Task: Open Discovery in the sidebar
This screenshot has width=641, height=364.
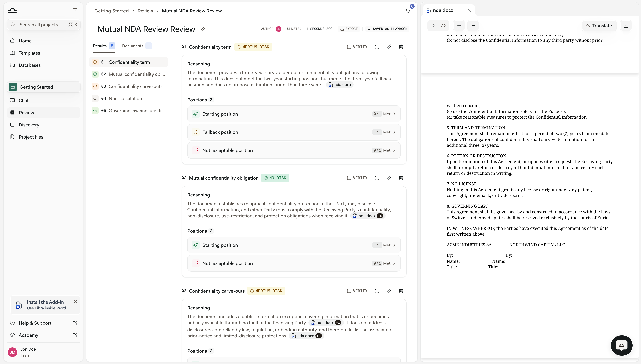Action: click(44, 125)
